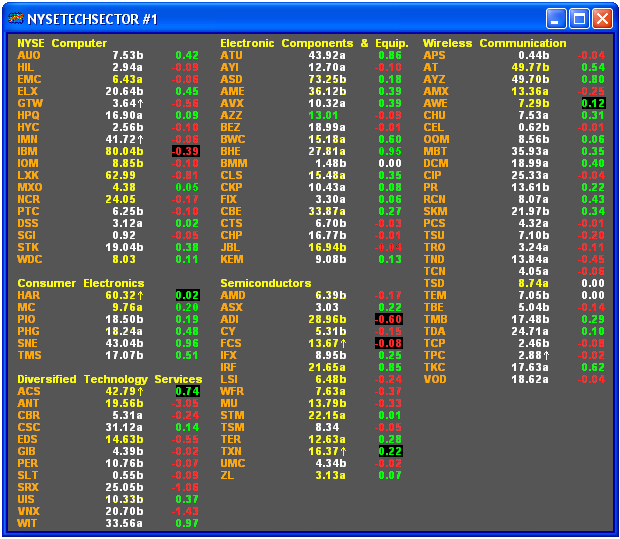
Task: Click IBM's highlighted change -0.39
Action: coord(185,151)
